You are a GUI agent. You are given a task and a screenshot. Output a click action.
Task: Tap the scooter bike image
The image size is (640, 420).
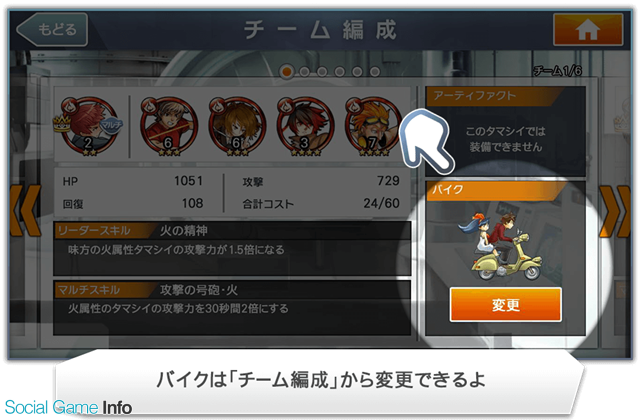click(x=501, y=247)
